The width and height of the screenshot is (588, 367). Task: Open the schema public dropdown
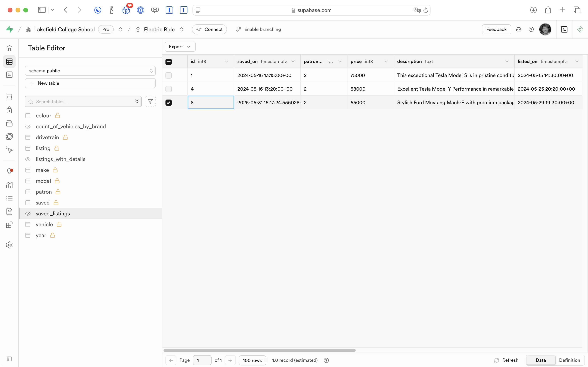(x=90, y=71)
